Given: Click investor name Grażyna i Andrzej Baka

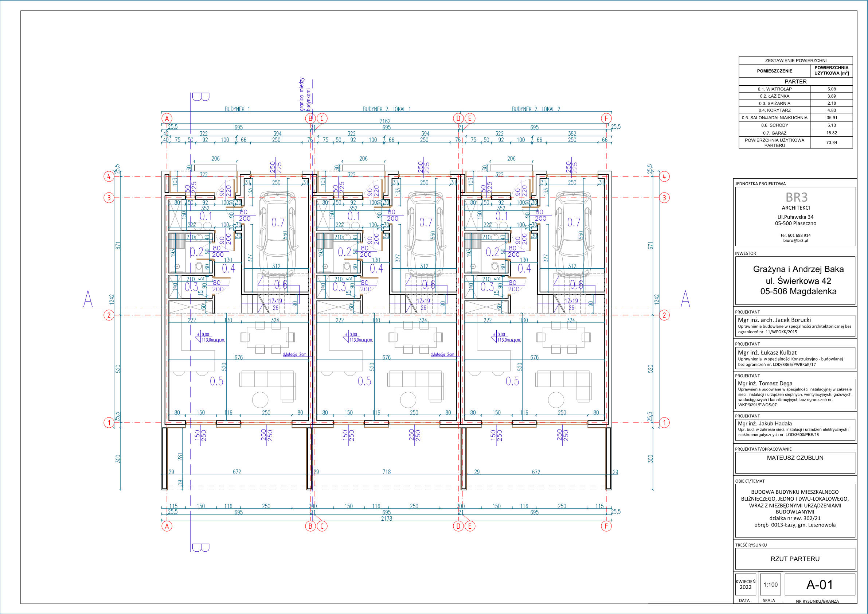Looking at the screenshot, I should pos(798,269).
